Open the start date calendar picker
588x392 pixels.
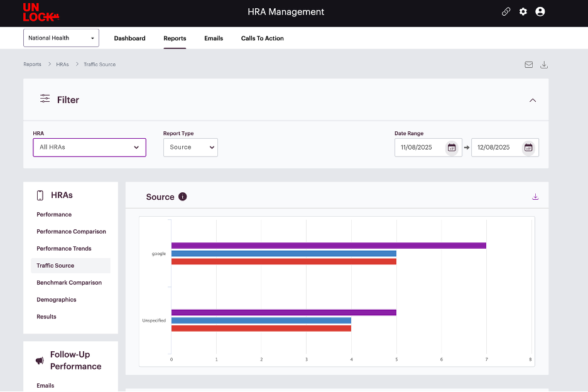[x=451, y=148]
